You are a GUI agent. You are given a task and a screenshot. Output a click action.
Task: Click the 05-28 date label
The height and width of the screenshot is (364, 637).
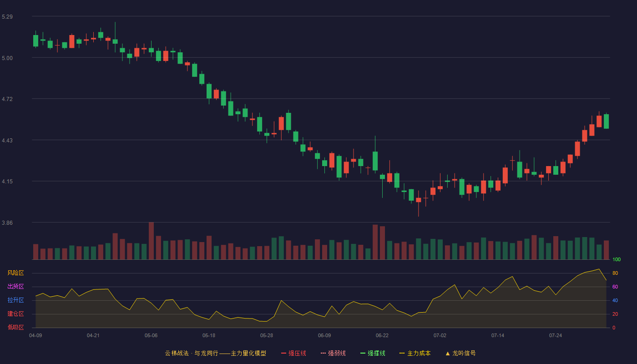pyautogui.click(x=267, y=335)
